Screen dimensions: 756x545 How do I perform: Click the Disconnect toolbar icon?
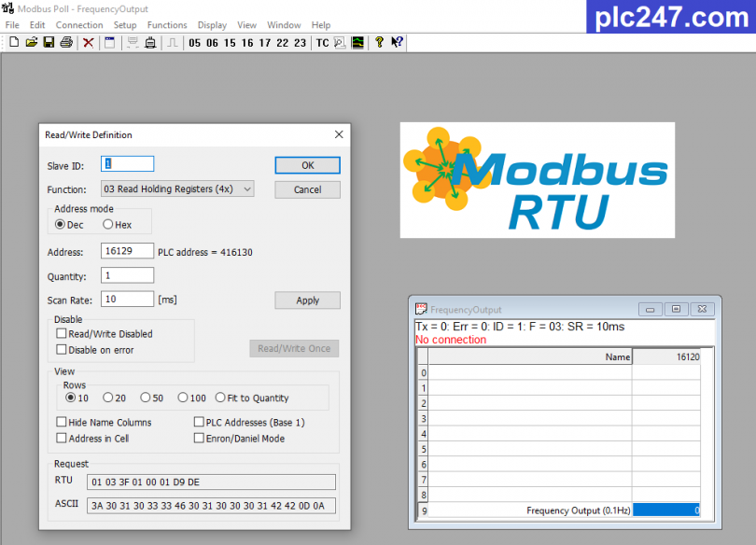point(150,42)
